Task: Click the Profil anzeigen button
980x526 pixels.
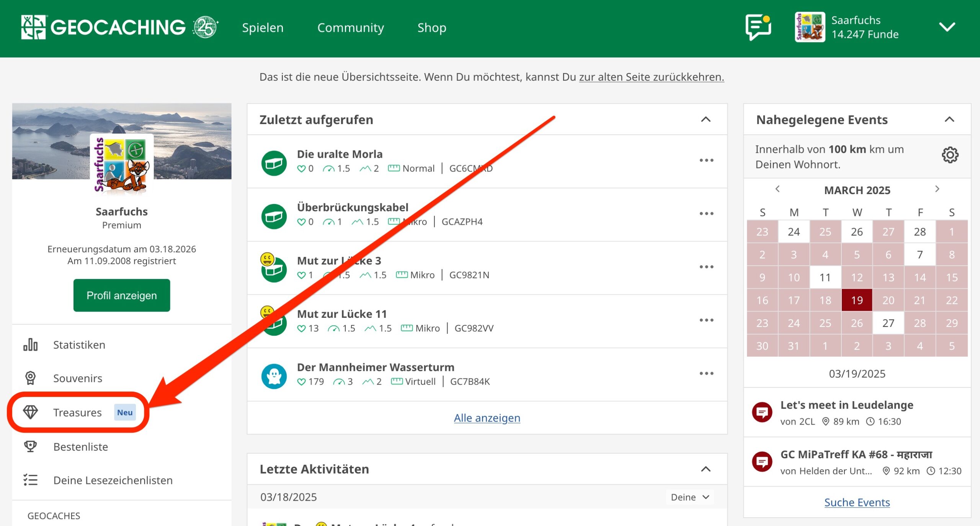Action: 122,295
